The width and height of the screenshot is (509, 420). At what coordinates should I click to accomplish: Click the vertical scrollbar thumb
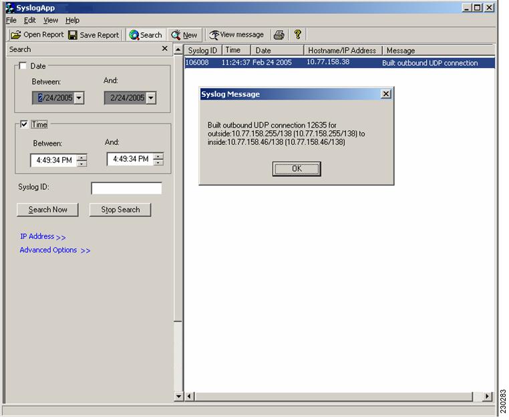click(x=178, y=188)
